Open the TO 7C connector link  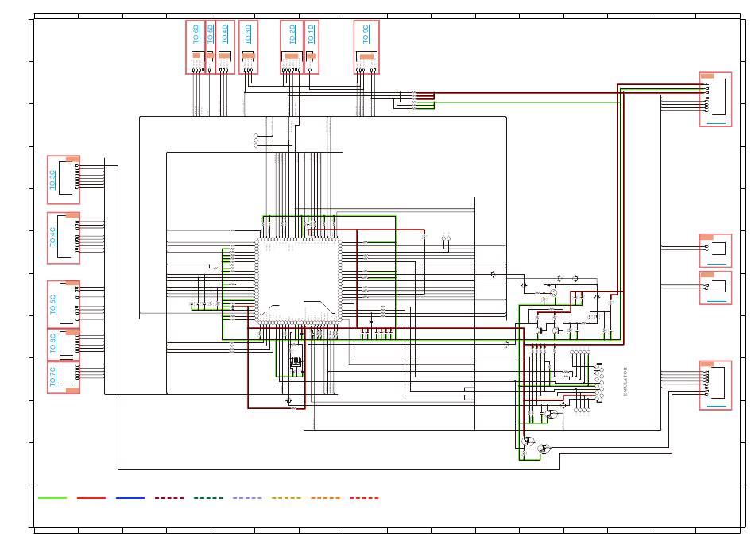coord(53,377)
